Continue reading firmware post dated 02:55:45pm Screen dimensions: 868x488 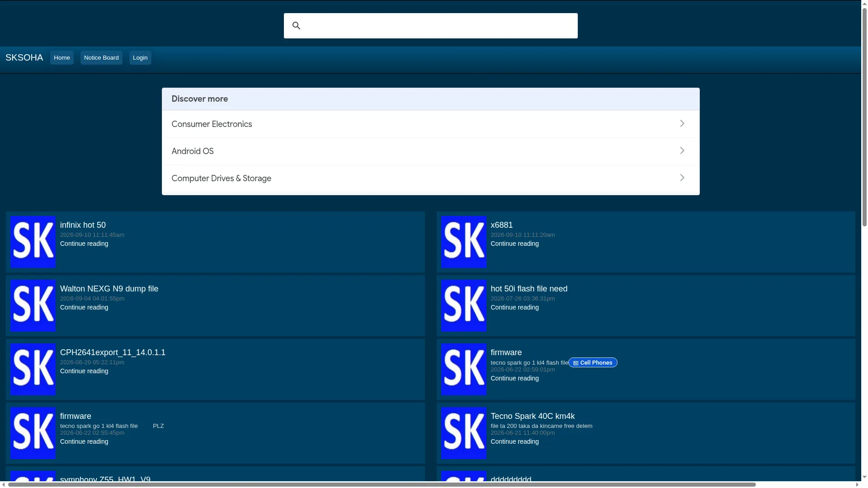tap(84, 441)
